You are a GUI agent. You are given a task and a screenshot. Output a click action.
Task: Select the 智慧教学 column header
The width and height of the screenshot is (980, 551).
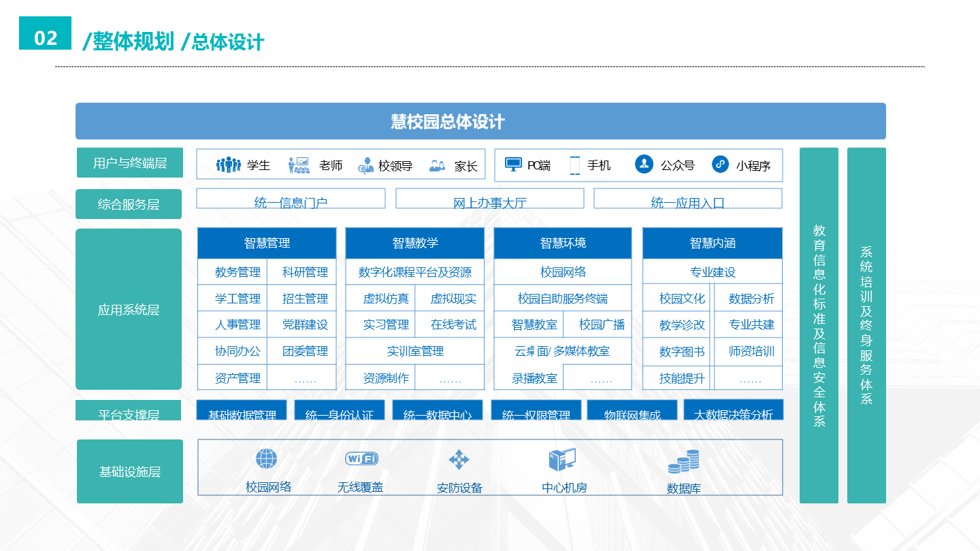pyautogui.click(x=415, y=243)
